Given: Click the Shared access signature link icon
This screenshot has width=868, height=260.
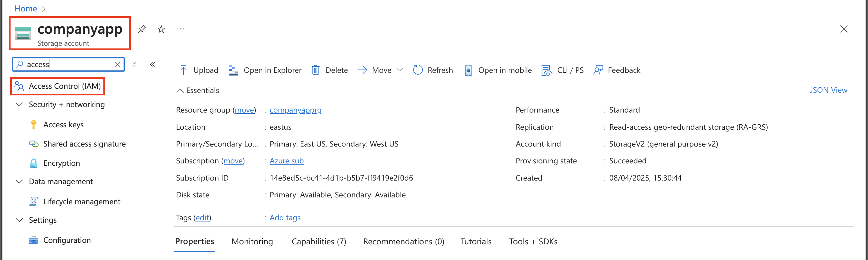Looking at the screenshot, I should pyautogui.click(x=33, y=144).
